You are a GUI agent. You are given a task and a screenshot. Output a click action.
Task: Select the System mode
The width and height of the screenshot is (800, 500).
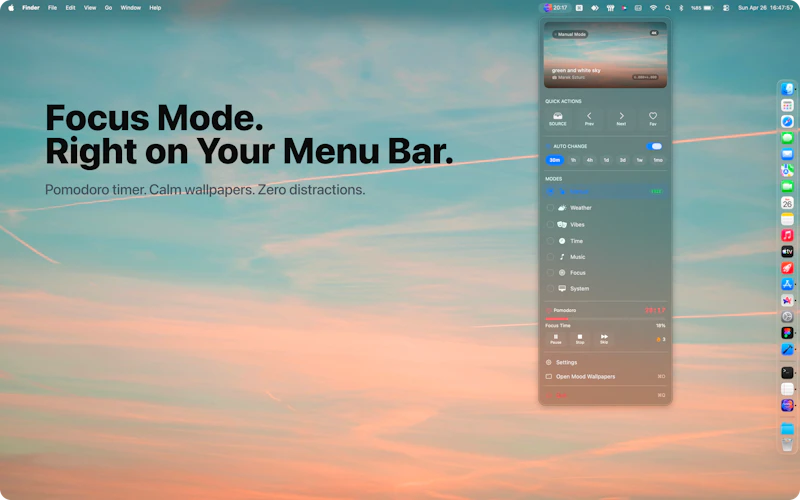click(x=606, y=288)
